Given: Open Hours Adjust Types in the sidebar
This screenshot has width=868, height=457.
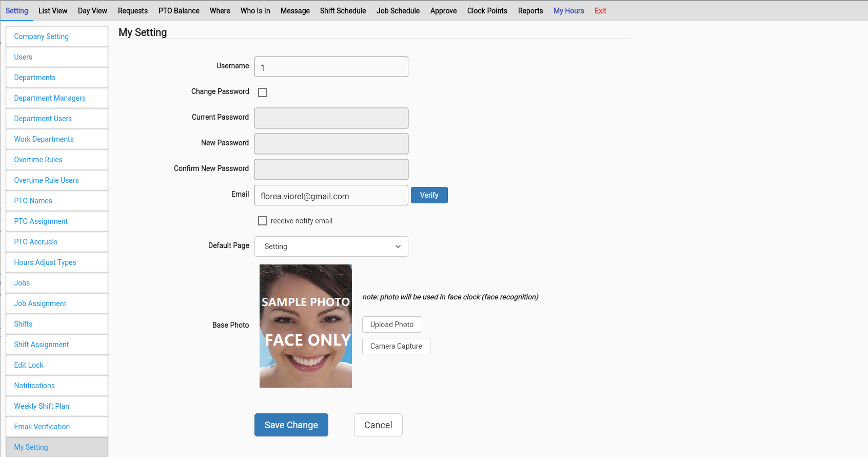Looking at the screenshot, I should pos(57,262).
